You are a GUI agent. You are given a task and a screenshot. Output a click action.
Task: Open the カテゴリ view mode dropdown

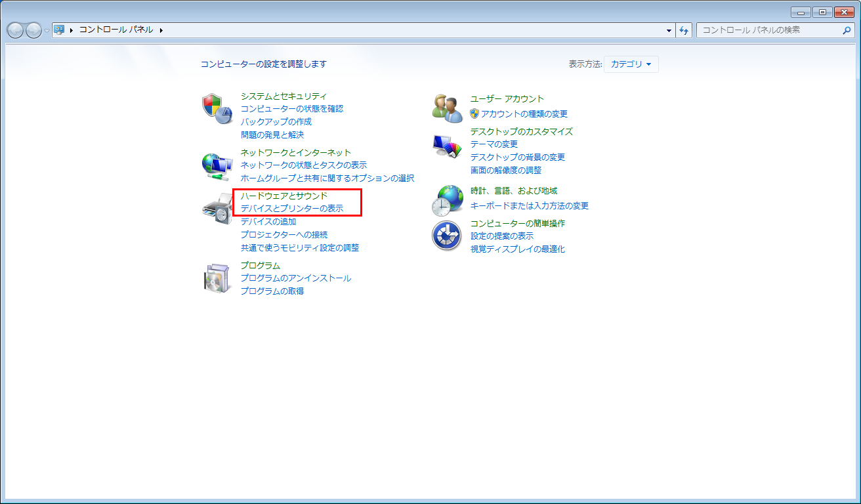[631, 64]
